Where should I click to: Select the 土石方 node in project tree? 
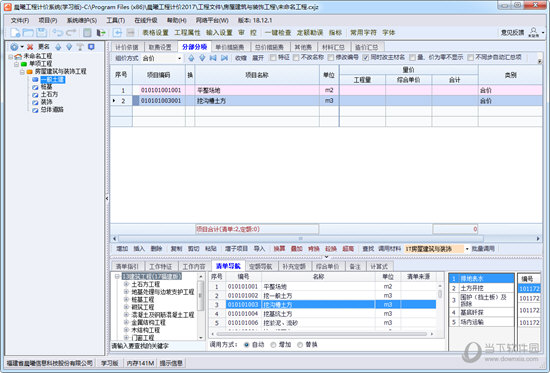click(x=49, y=94)
